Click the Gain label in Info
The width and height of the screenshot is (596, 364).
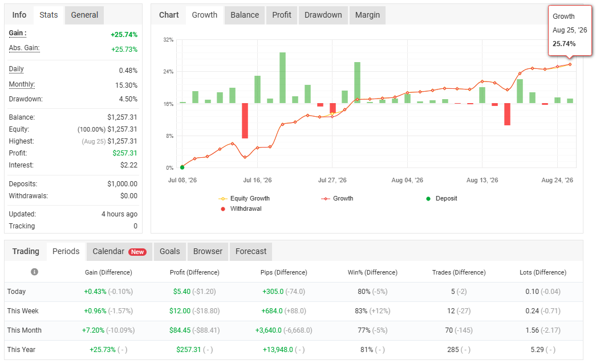pyautogui.click(x=18, y=33)
